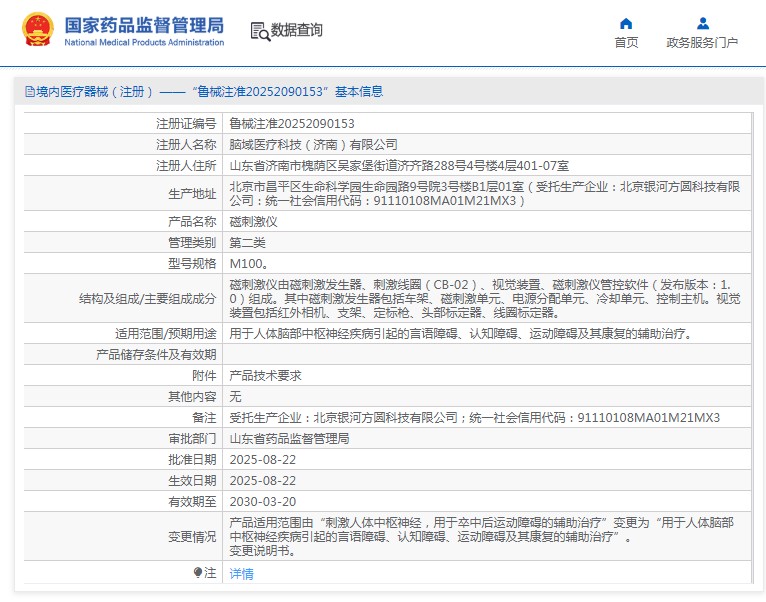766x602 pixels.
Task: Click the product name value 磁刺激仪
Action: (254, 222)
